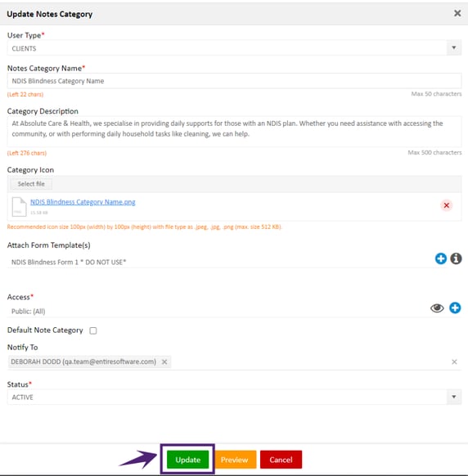Remove DEBORAH DODD from Notify To
Viewport: 468px width, 476px height.
tap(164, 361)
